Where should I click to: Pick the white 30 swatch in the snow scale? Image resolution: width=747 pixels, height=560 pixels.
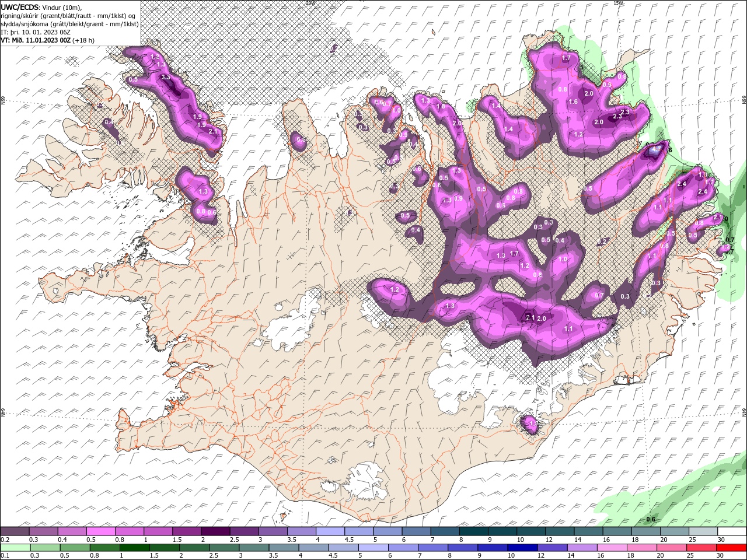tap(732, 531)
